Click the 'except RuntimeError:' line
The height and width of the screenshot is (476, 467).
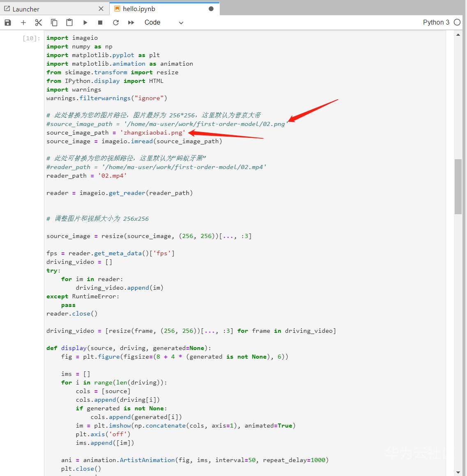83,296
